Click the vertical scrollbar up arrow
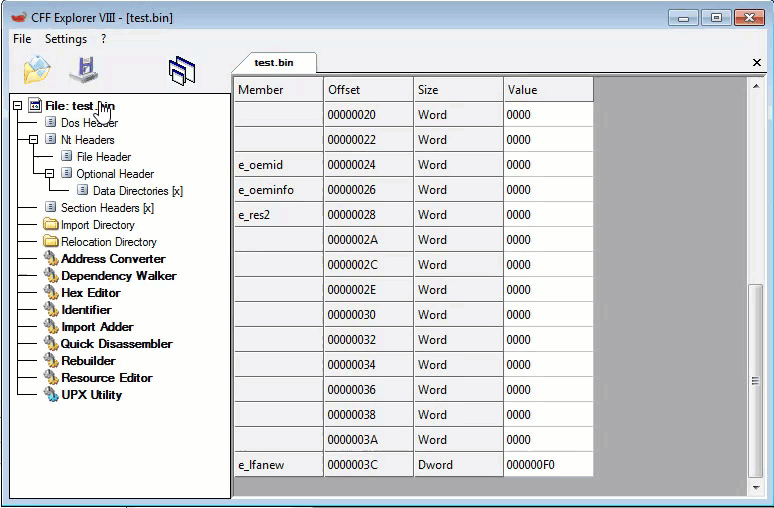The width and height of the screenshot is (774, 508). pos(756,86)
